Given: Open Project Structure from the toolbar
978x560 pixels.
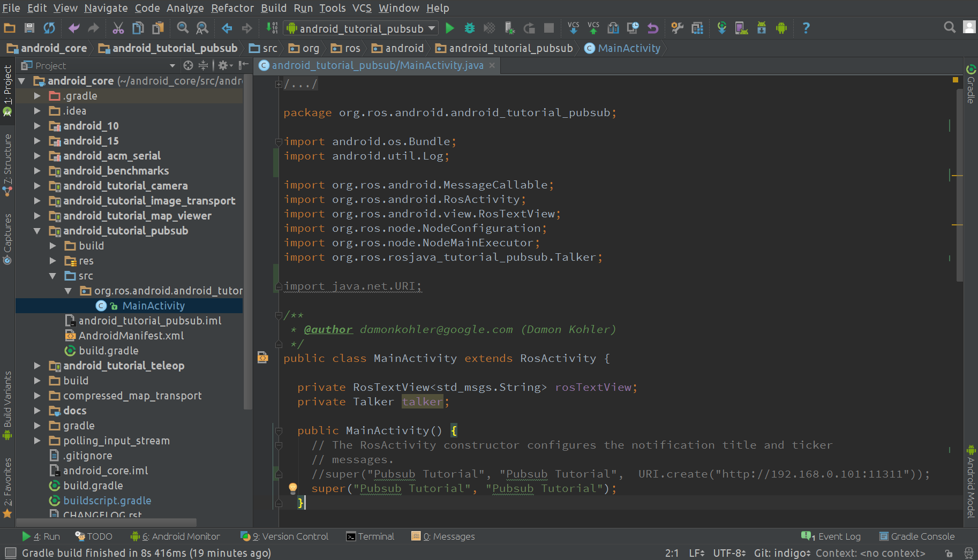Looking at the screenshot, I should pyautogui.click(x=697, y=28).
